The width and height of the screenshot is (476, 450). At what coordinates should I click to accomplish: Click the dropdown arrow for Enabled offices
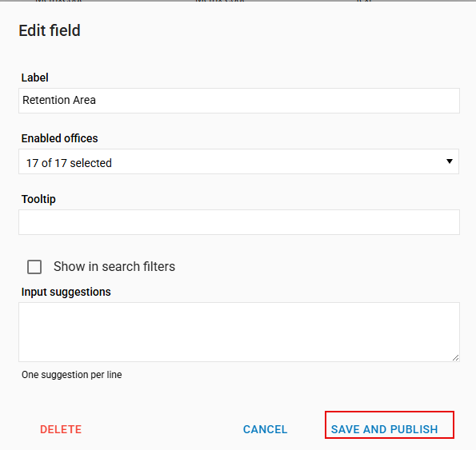coord(450,161)
